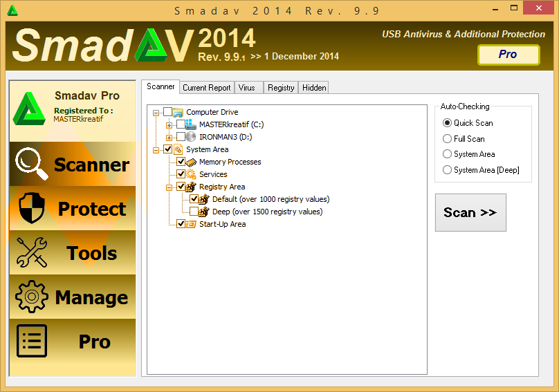Select the IRONMAN3 (D:) tree label
Screen dimensions: 559x392
(226, 137)
